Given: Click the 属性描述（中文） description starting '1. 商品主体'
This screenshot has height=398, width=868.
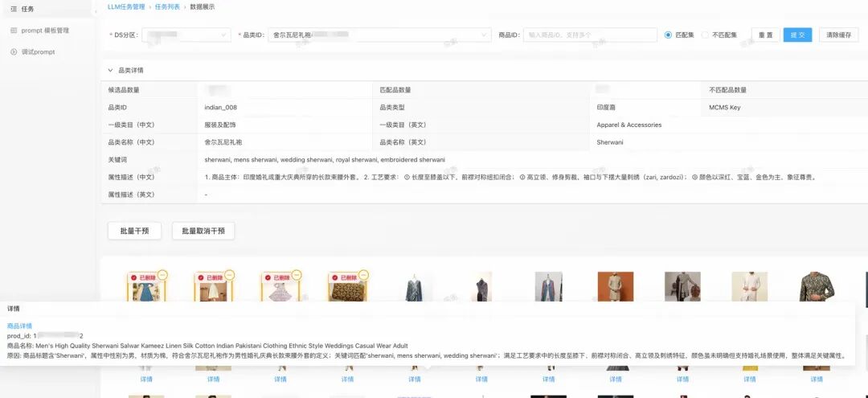Looking at the screenshot, I should click(x=510, y=178).
